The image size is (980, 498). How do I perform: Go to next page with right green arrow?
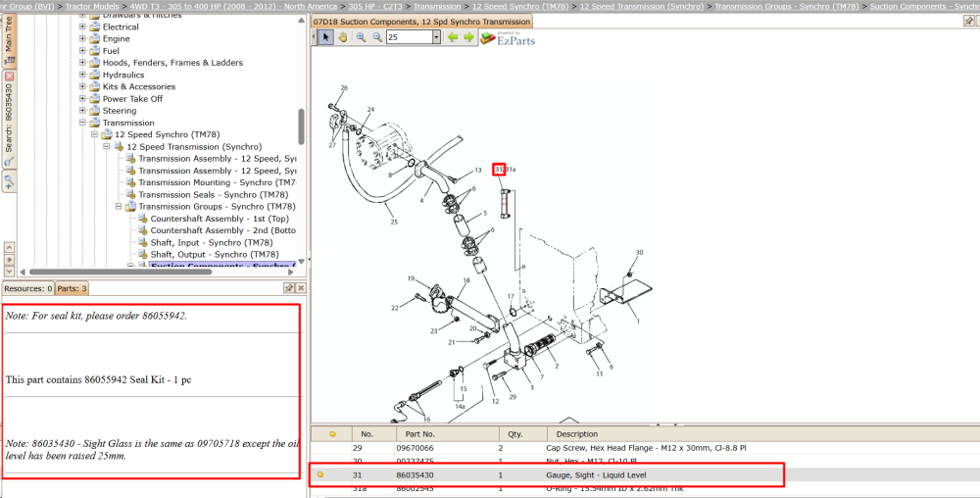pyautogui.click(x=468, y=37)
